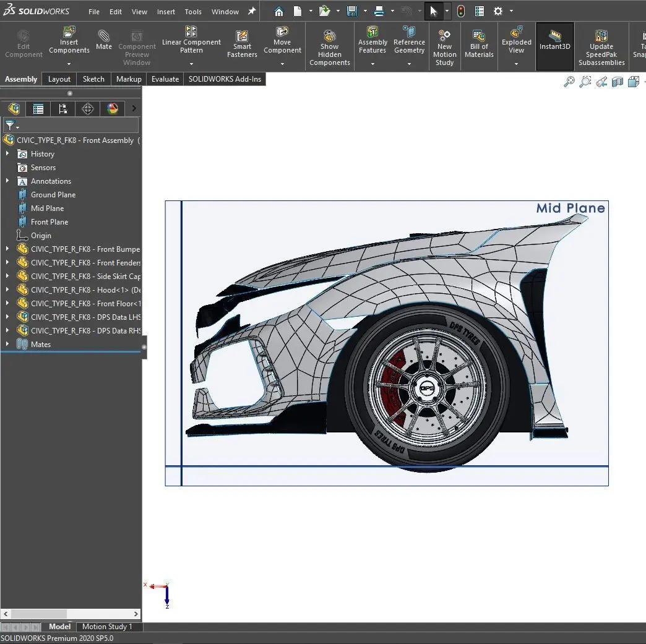The image size is (646, 644).
Task: Click the Mid Plane label in viewport
Action: (571, 208)
